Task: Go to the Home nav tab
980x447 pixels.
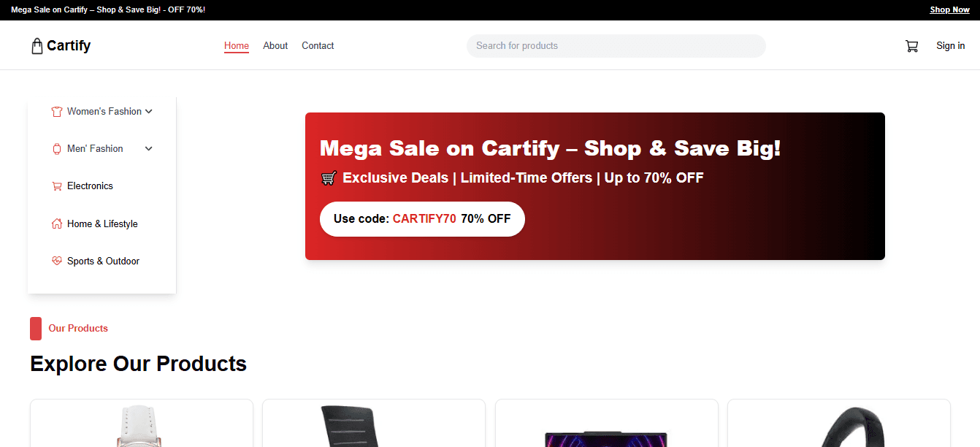Action: coord(237,45)
